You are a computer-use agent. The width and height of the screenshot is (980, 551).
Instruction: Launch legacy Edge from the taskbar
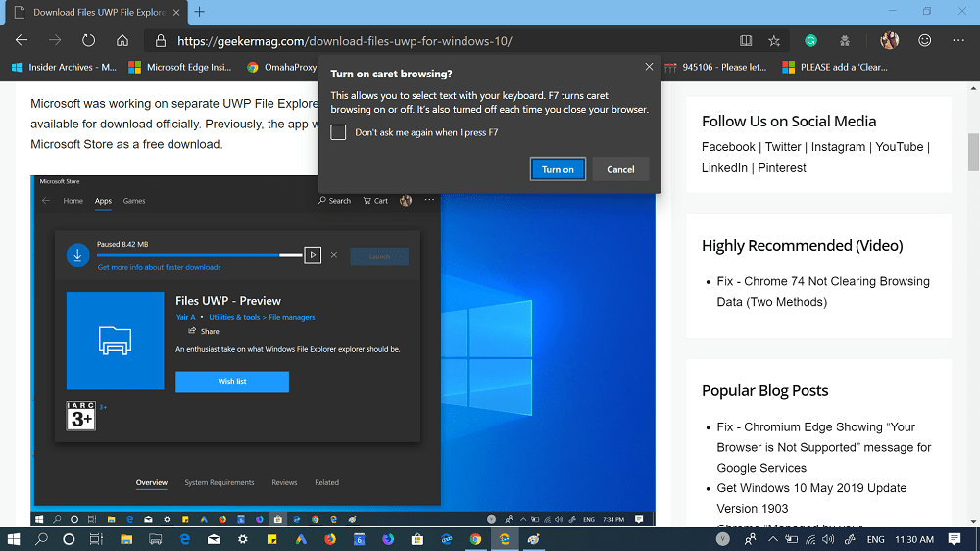point(185,539)
